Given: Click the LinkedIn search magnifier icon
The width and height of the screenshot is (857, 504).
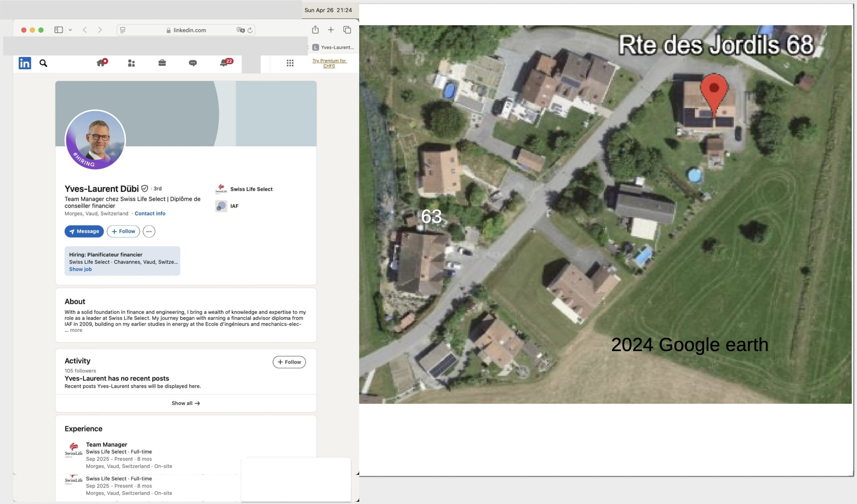Looking at the screenshot, I should [x=43, y=63].
